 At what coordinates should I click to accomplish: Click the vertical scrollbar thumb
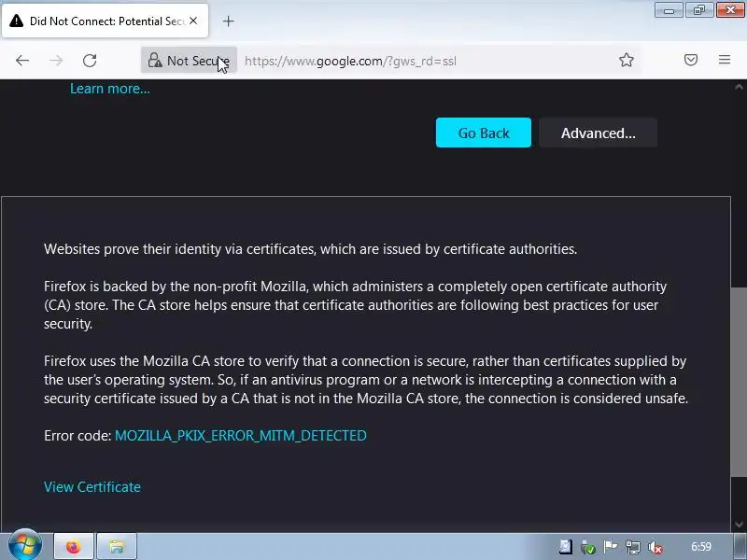739,382
